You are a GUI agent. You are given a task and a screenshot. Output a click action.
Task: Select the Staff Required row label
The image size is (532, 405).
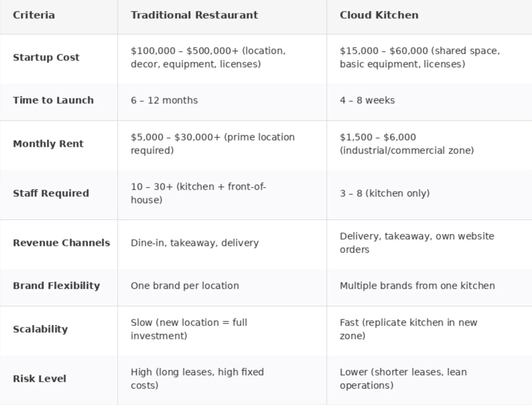51,193
